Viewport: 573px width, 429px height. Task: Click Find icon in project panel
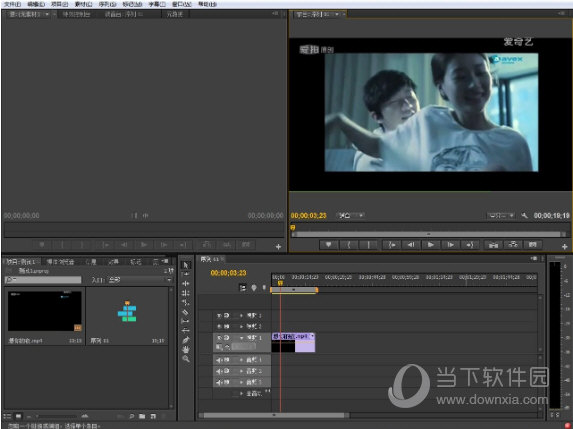pyautogui.click(x=132, y=416)
